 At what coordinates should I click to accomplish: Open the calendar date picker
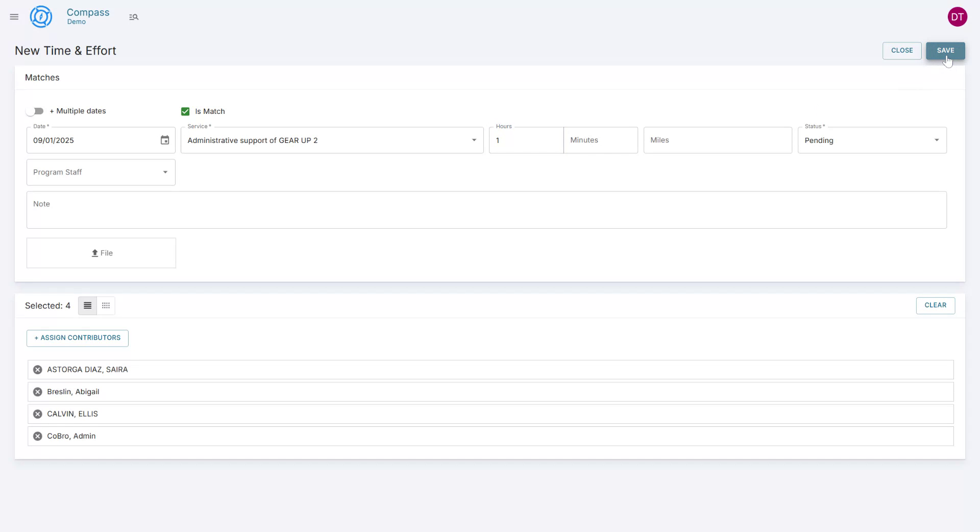pyautogui.click(x=164, y=140)
